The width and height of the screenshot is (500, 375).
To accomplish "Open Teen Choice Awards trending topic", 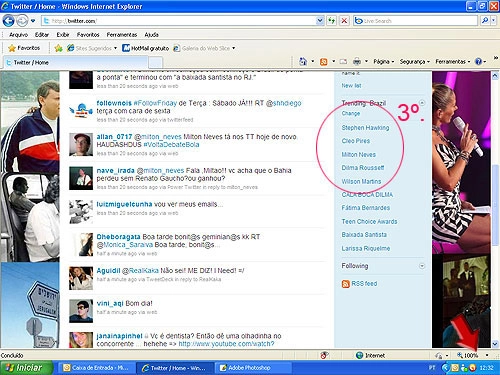I will click(x=369, y=222).
